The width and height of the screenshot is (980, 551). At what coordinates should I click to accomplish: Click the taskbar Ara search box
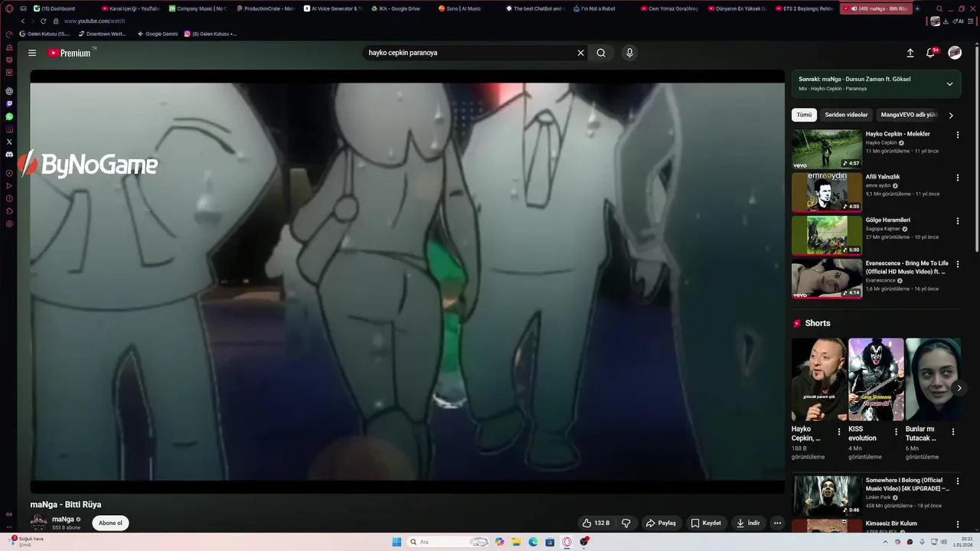449,542
